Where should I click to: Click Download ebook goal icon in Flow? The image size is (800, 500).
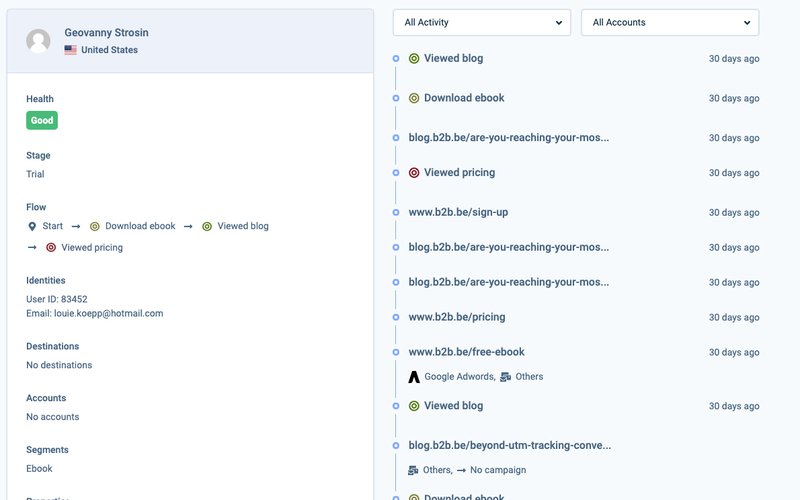point(95,226)
